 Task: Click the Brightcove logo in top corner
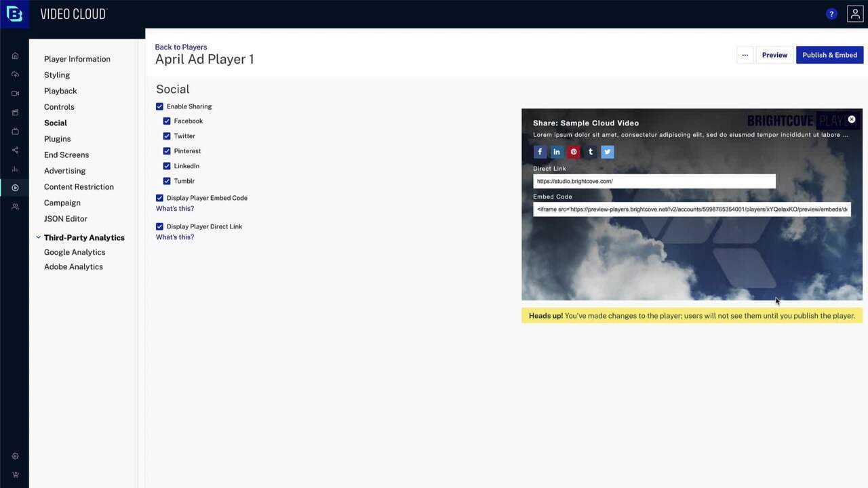click(14, 14)
